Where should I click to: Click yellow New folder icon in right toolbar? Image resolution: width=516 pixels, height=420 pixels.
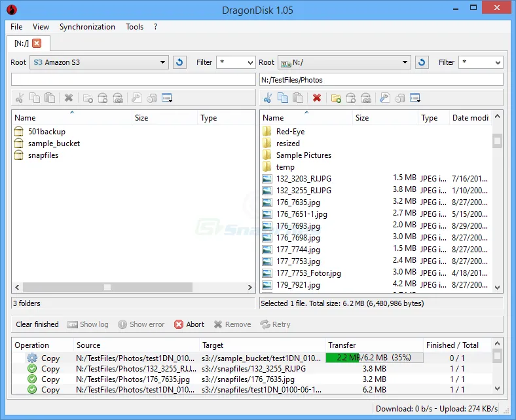(x=336, y=98)
